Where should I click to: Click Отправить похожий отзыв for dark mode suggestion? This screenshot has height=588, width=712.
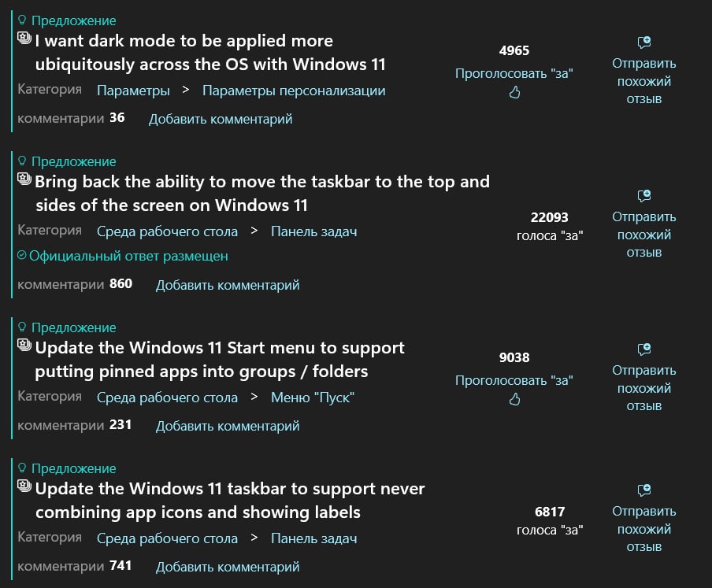coord(644,81)
